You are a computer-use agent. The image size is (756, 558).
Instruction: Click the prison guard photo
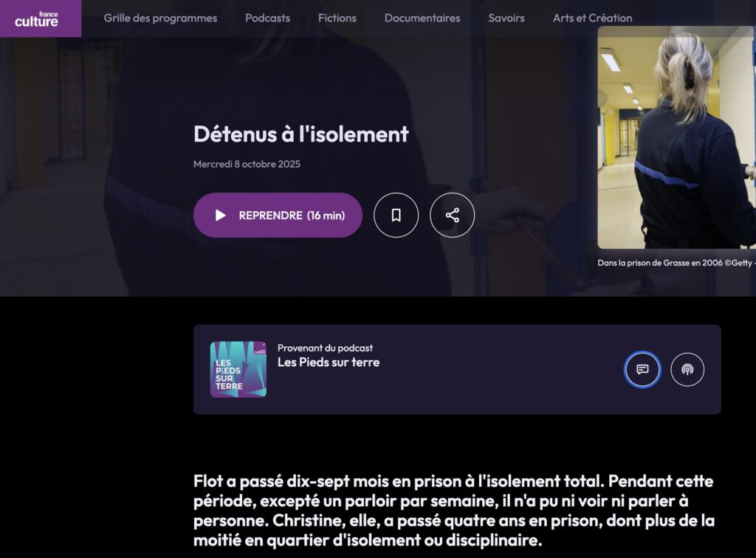(x=676, y=138)
